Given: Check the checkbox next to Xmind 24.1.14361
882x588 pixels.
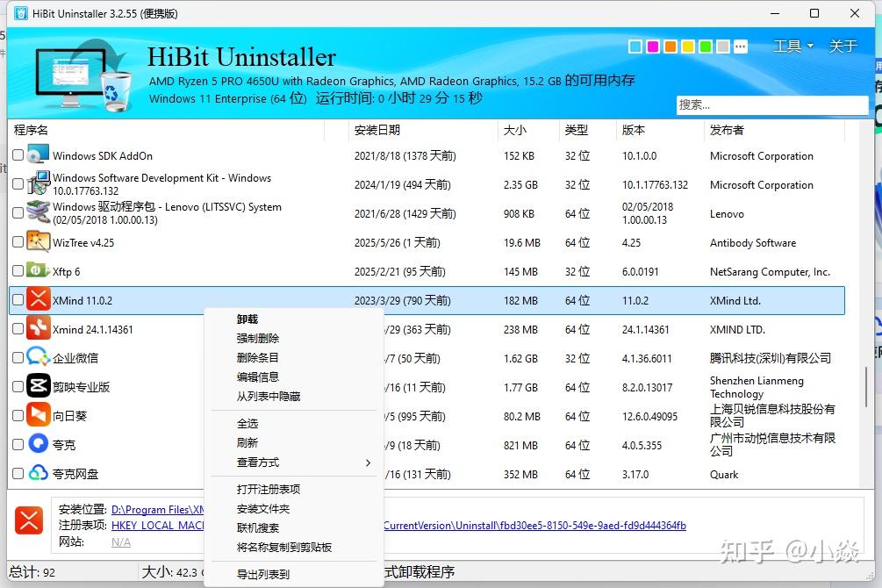Looking at the screenshot, I should pyautogui.click(x=18, y=329).
